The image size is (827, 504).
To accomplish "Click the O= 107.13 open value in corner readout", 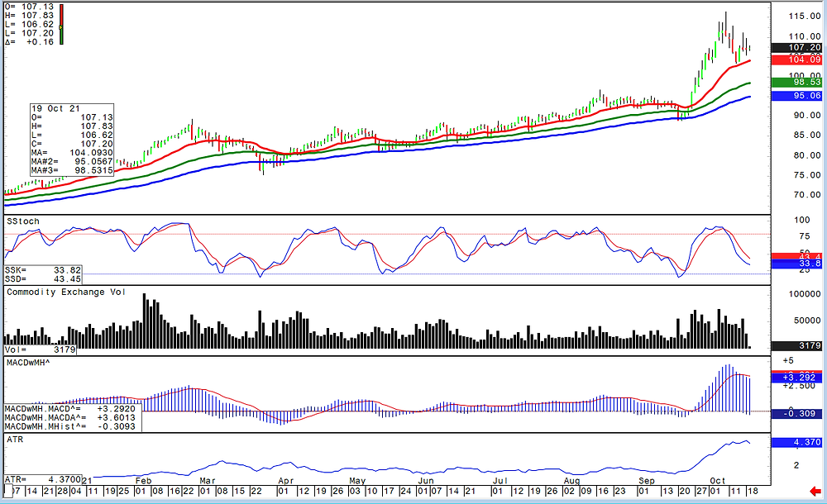I will (30, 7).
